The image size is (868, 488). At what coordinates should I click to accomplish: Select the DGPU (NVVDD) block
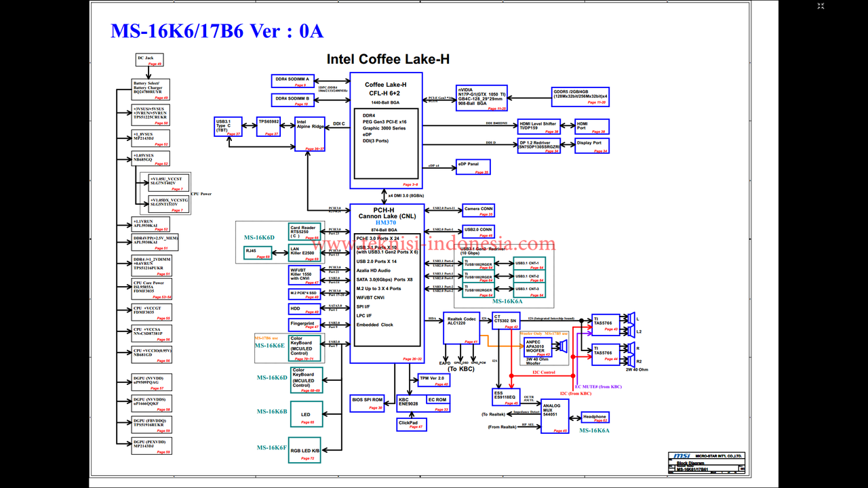[151, 382]
